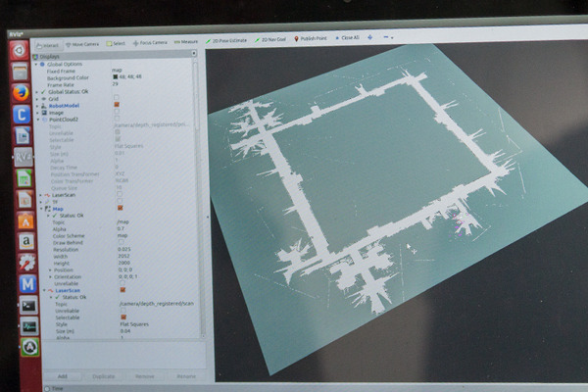Collapse the PointCloud2 display entry

pyautogui.click(x=37, y=120)
